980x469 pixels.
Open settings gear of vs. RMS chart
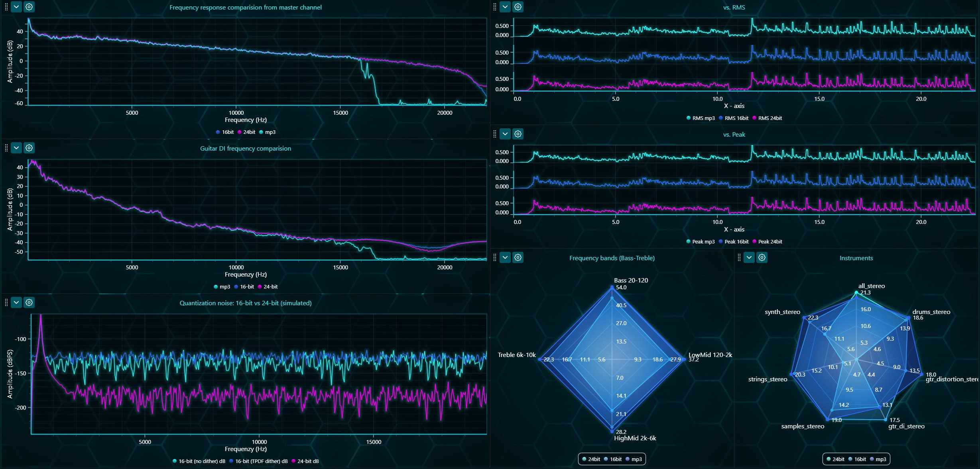518,7
